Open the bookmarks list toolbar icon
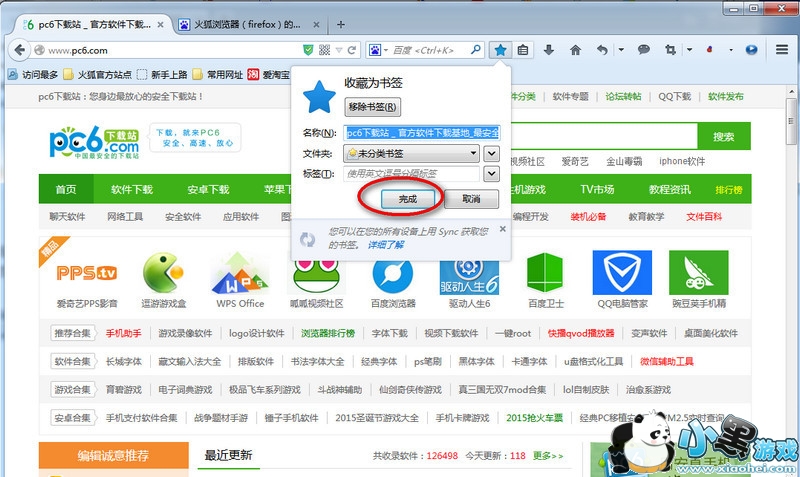Viewport: 800px width, 477px height. 523,50
